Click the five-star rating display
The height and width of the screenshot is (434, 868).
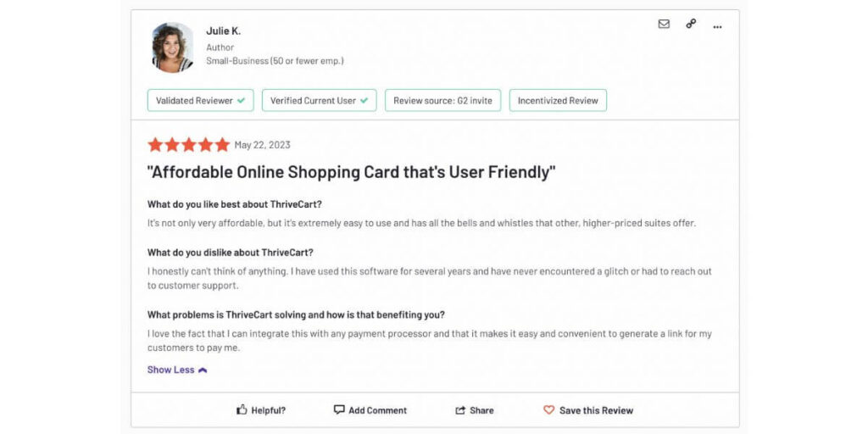pyautogui.click(x=188, y=145)
